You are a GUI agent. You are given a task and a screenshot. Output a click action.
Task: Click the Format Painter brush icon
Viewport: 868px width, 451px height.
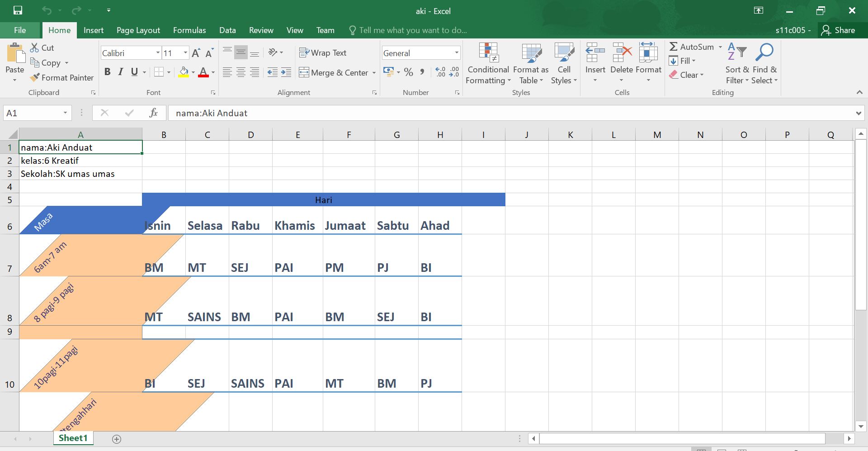[35, 78]
